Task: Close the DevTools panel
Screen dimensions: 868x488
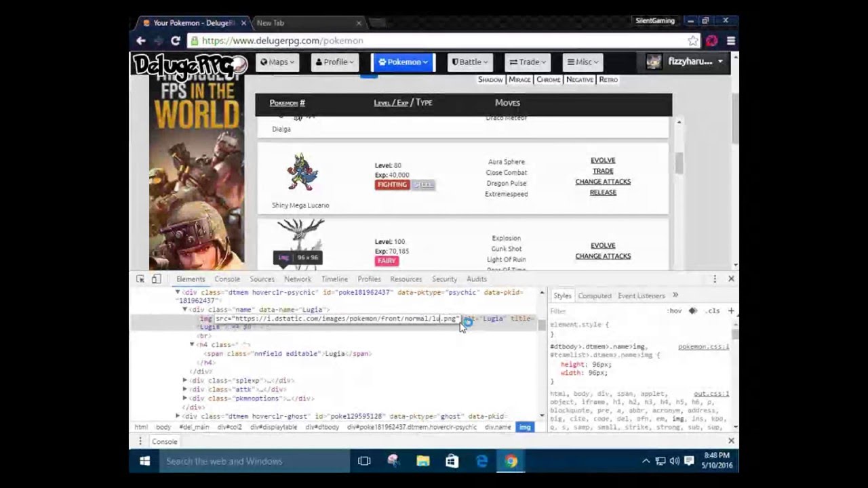Action: click(x=731, y=279)
